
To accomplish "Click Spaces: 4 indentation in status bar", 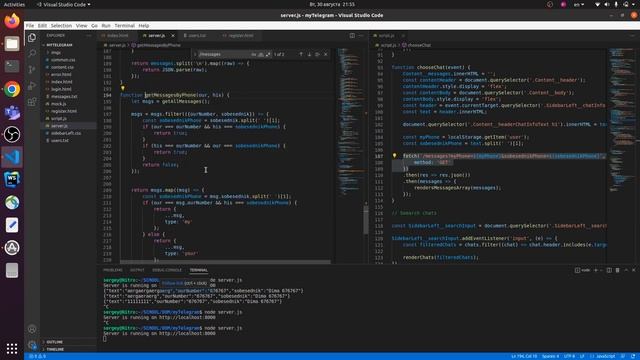I will point(550,356).
